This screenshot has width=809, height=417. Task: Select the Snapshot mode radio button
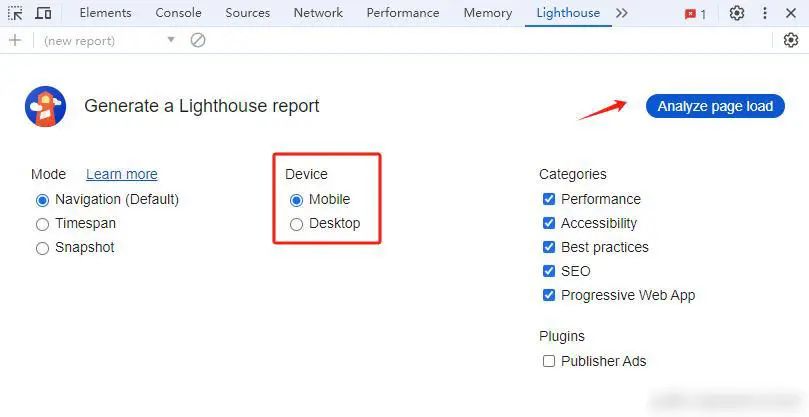click(x=42, y=248)
